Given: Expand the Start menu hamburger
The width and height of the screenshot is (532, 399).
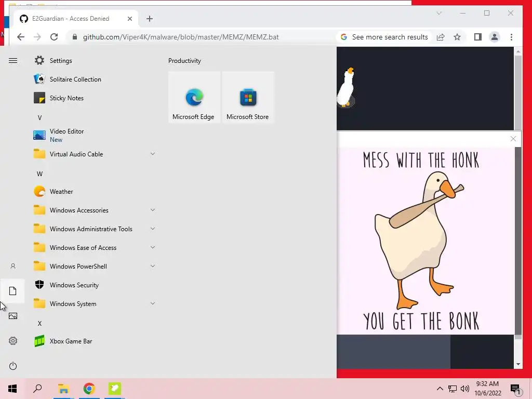Looking at the screenshot, I should pyautogui.click(x=13, y=61).
